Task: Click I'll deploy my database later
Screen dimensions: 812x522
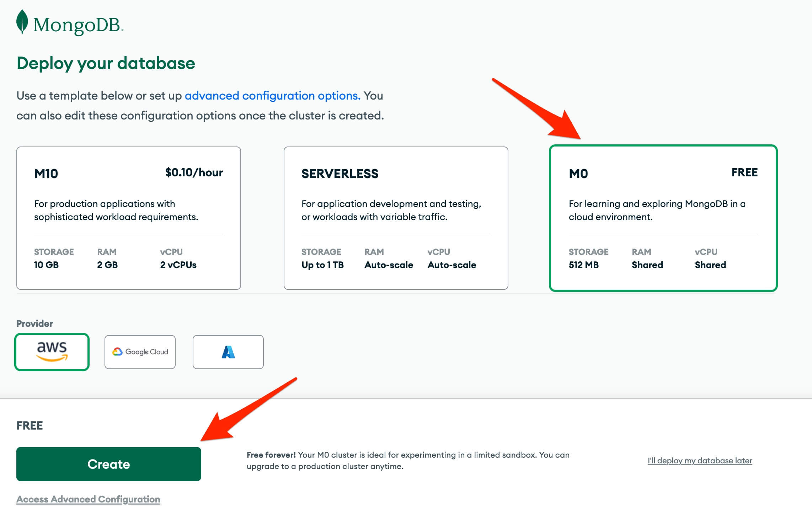Action: (x=700, y=460)
